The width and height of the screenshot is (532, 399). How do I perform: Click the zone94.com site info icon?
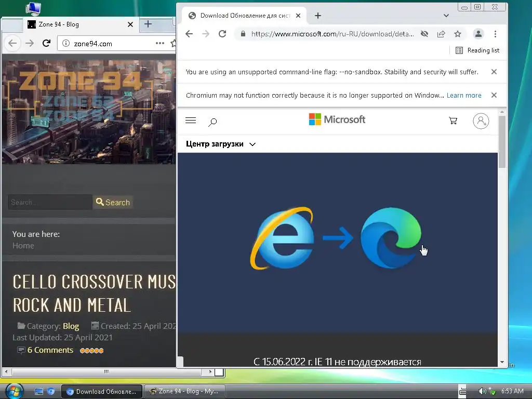coord(66,44)
